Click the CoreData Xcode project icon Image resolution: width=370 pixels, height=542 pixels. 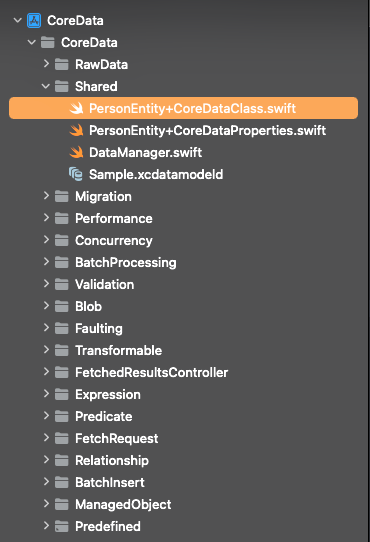[x=34, y=20]
